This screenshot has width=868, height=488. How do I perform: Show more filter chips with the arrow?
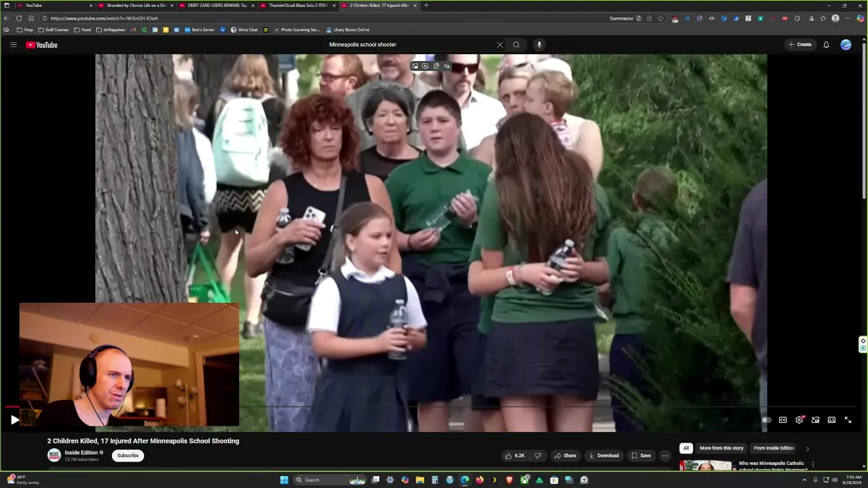coord(807,448)
